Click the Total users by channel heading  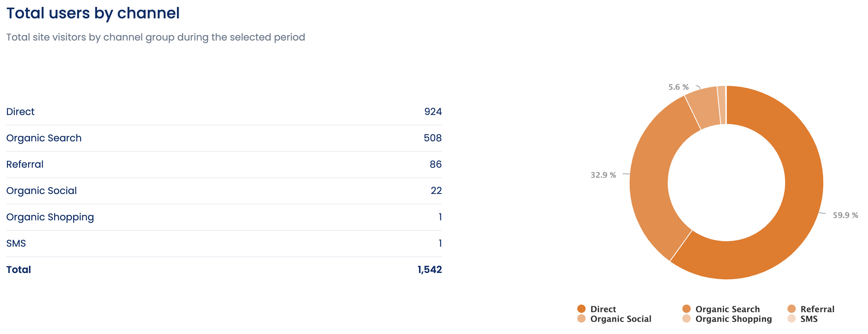(93, 14)
